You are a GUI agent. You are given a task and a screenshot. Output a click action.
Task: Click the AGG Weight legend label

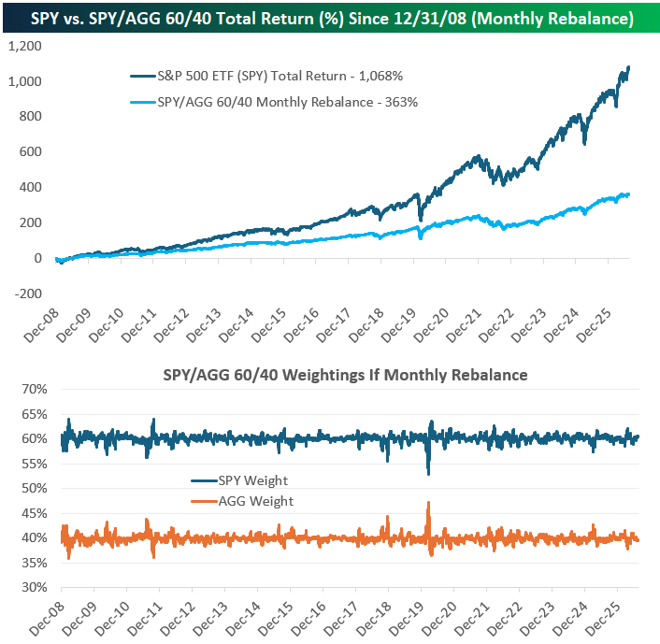pyautogui.click(x=256, y=501)
